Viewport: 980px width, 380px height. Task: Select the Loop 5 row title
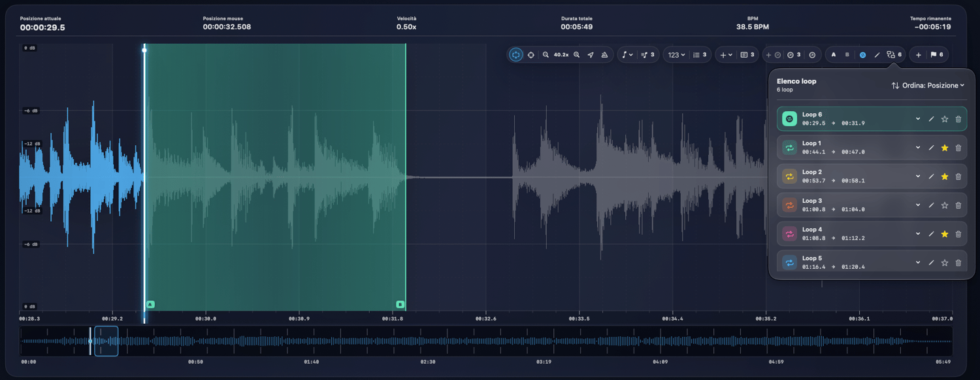[812, 258]
